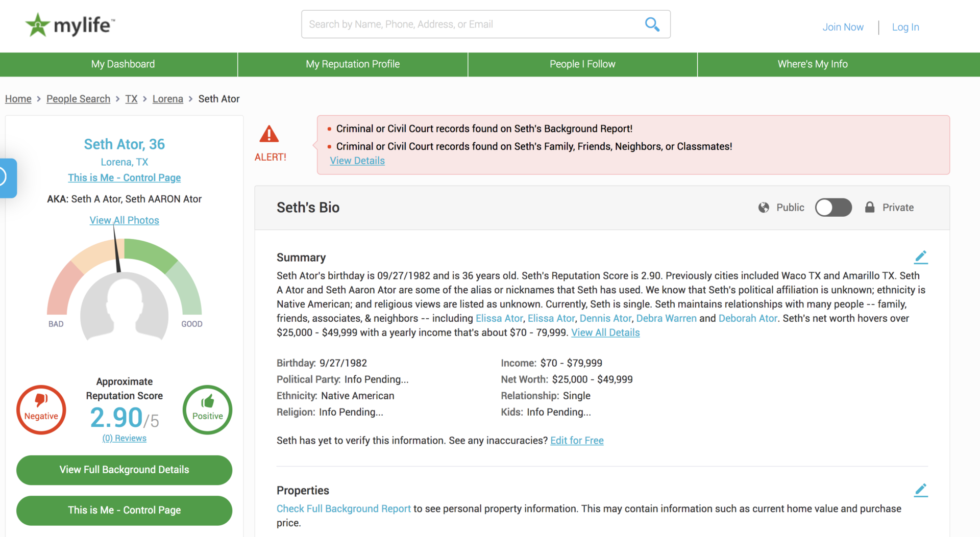
Task: Click the search magnifier icon
Action: click(652, 24)
